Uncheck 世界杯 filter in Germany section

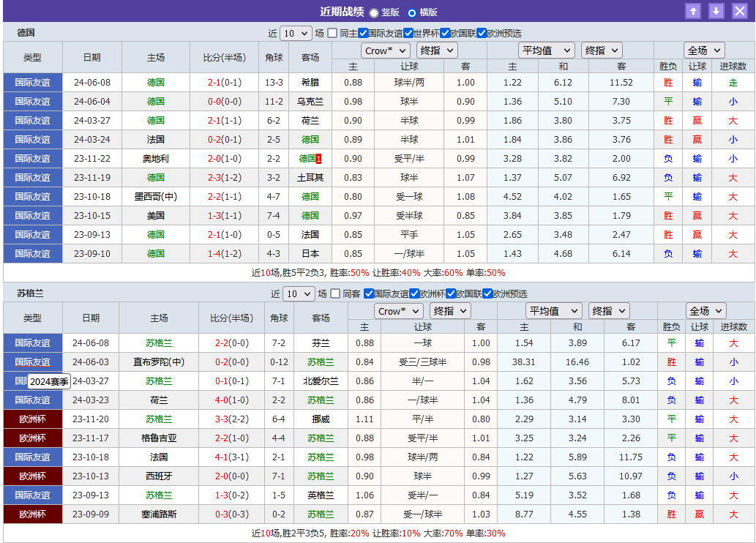pos(408,34)
